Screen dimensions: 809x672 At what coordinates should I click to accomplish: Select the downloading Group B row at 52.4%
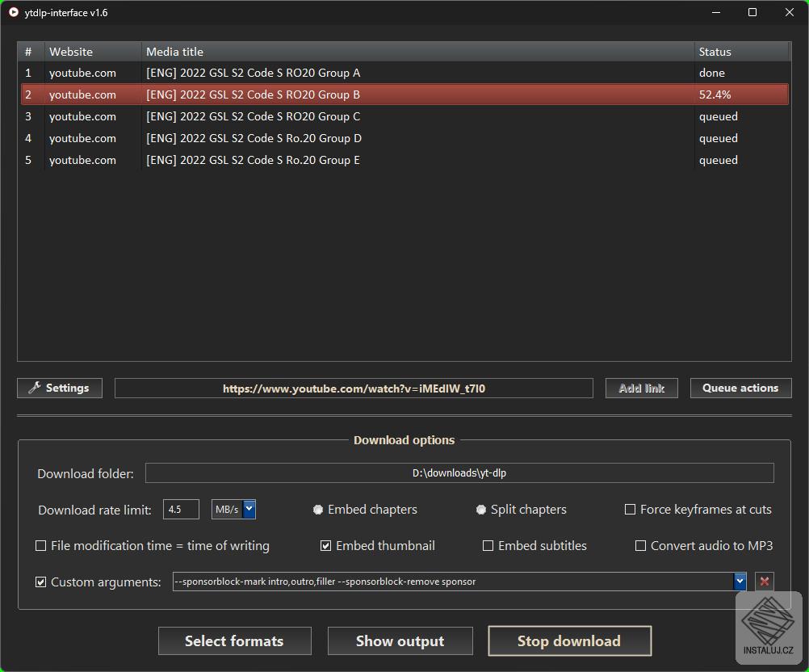[x=404, y=94]
